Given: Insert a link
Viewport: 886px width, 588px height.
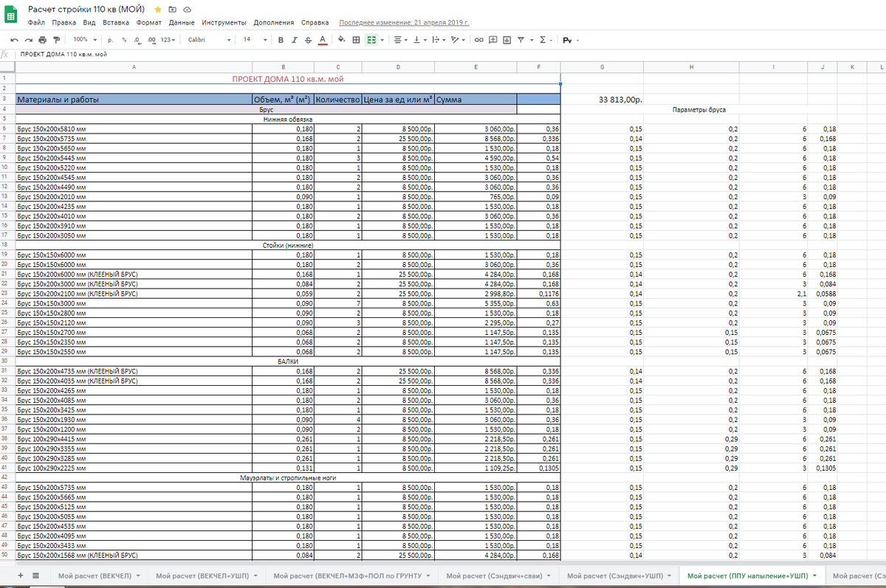Looking at the screenshot, I should pos(479,40).
